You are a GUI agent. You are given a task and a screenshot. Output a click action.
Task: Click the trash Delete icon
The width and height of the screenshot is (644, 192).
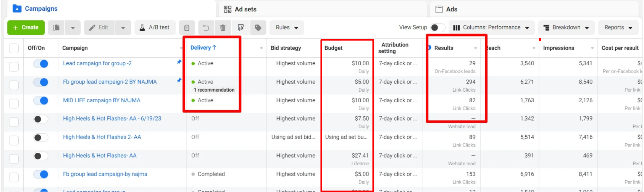coord(223,27)
